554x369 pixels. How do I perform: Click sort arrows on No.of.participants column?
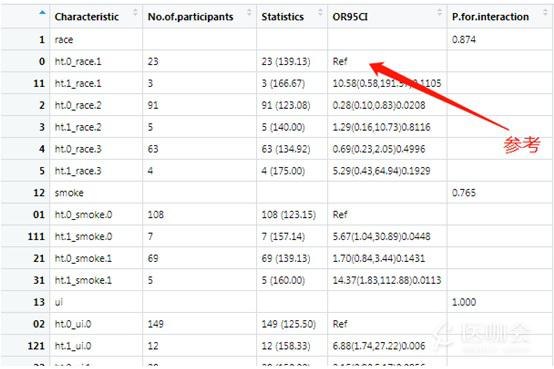(249, 13)
